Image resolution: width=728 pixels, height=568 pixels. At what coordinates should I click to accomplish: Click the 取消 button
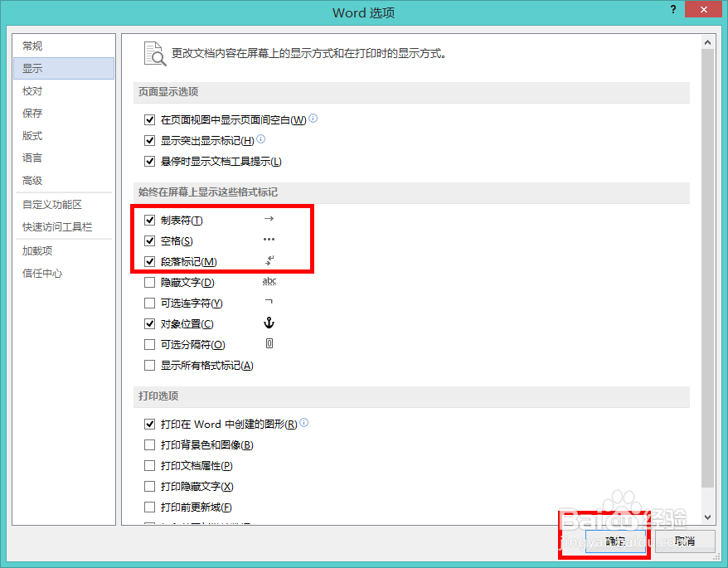click(x=685, y=541)
